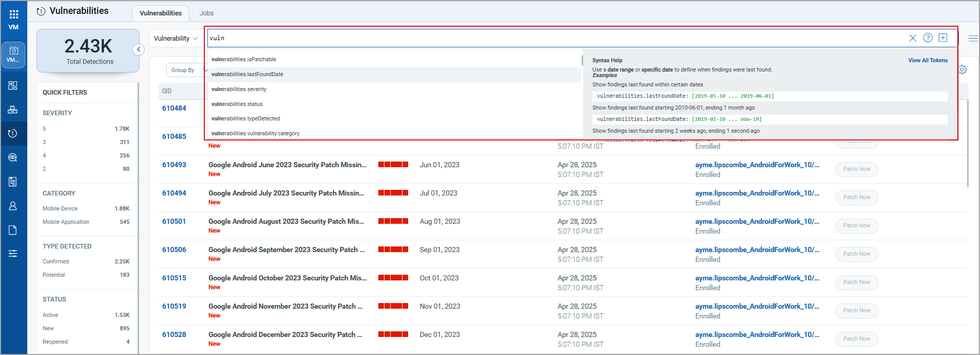Open the sliders configuration icon in sidebar

pos(13,254)
